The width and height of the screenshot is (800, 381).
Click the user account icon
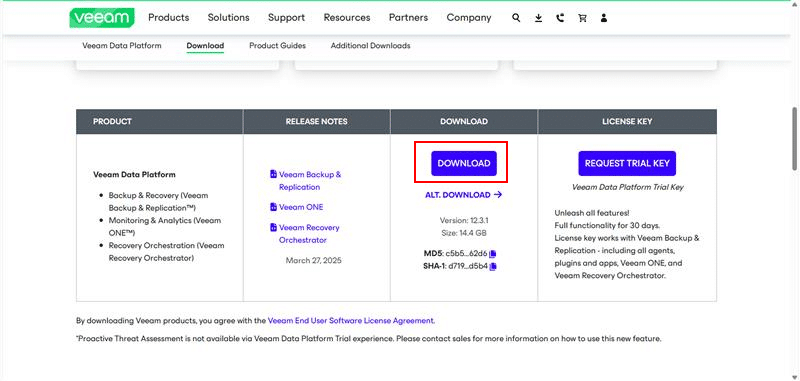tap(604, 18)
